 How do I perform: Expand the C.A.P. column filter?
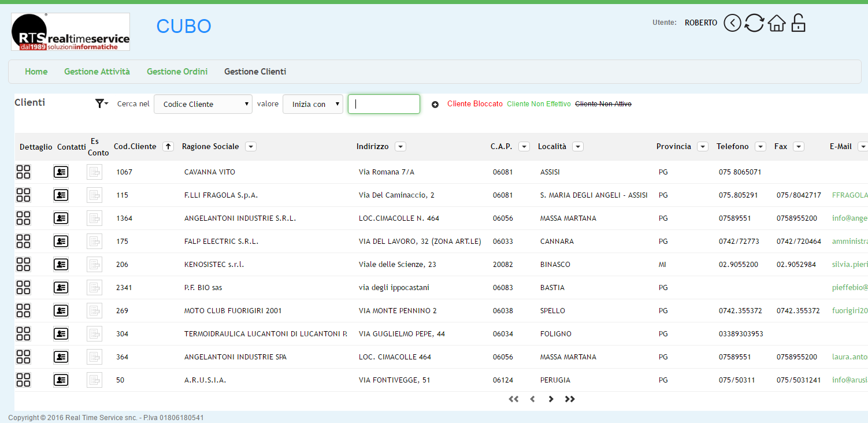coord(524,147)
